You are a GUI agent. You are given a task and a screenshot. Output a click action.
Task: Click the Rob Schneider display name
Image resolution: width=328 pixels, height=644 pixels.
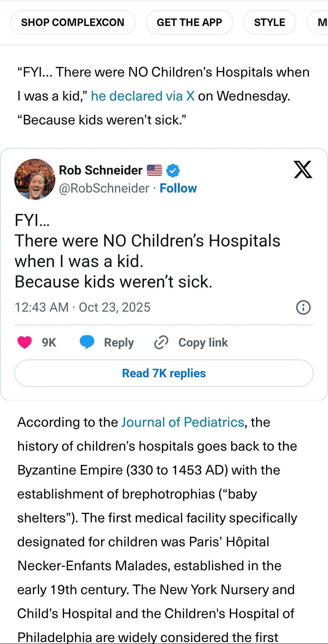pyautogui.click(x=101, y=170)
